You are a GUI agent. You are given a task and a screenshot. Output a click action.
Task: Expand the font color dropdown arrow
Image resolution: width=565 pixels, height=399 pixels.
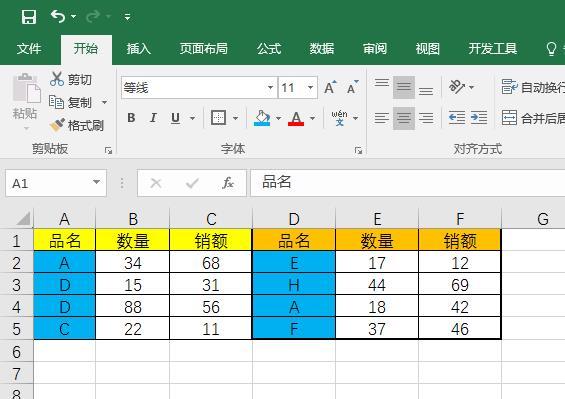click(312, 118)
